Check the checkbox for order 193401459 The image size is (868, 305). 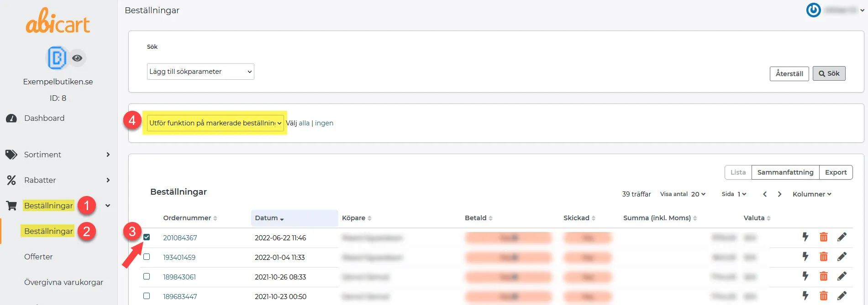tap(147, 257)
